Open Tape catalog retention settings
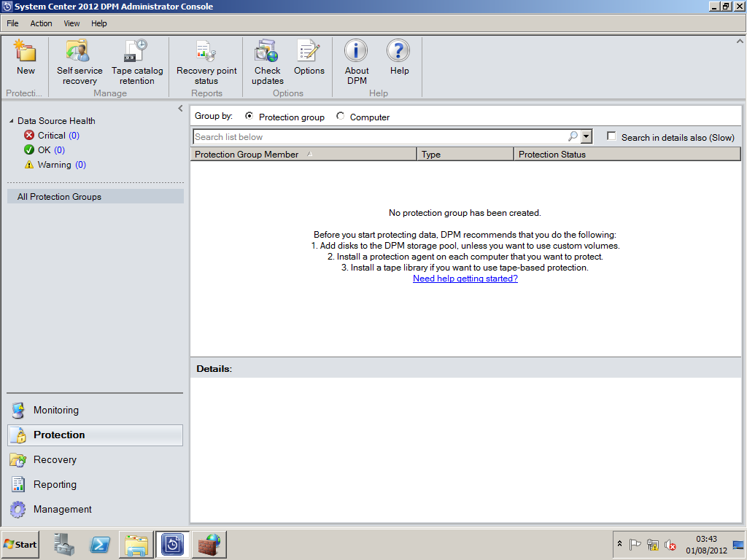Screen dimensions: 747x560 [136, 62]
